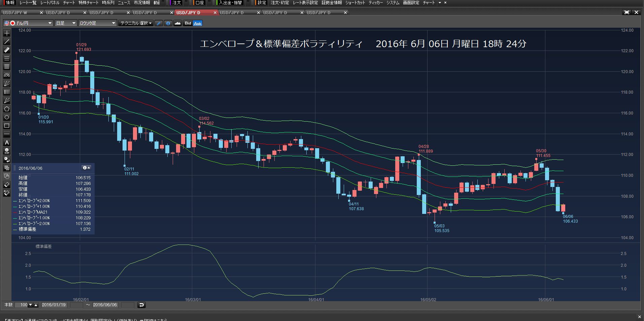The width and height of the screenshot is (644, 321).
Task: Select the vertical time zone lines tool
Action: pos(7,92)
